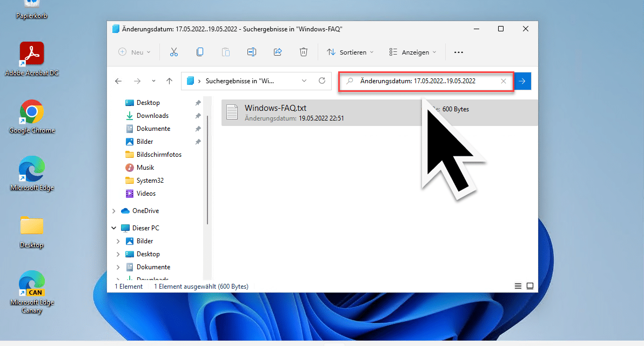
Task: Go back with the left arrow
Action: [118, 81]
